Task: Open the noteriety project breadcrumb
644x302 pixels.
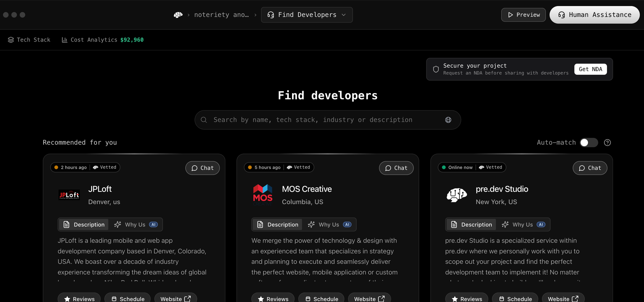Action: coord(222,15)
